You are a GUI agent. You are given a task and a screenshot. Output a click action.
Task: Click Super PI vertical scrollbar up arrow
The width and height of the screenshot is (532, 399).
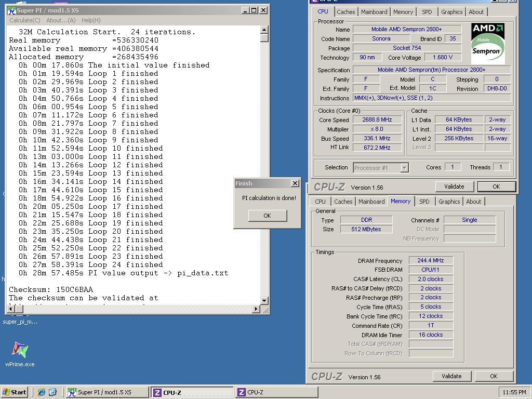pos(264,30)
